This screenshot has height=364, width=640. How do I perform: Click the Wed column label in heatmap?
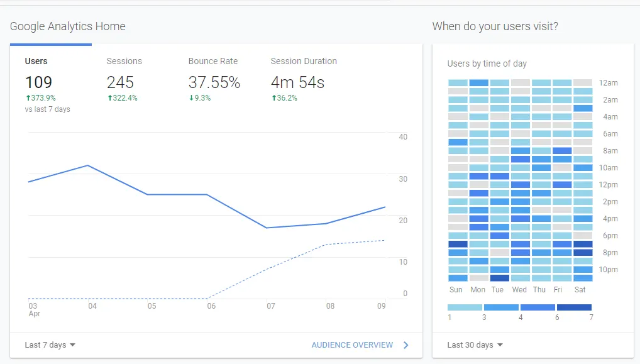tap(519, 290)
